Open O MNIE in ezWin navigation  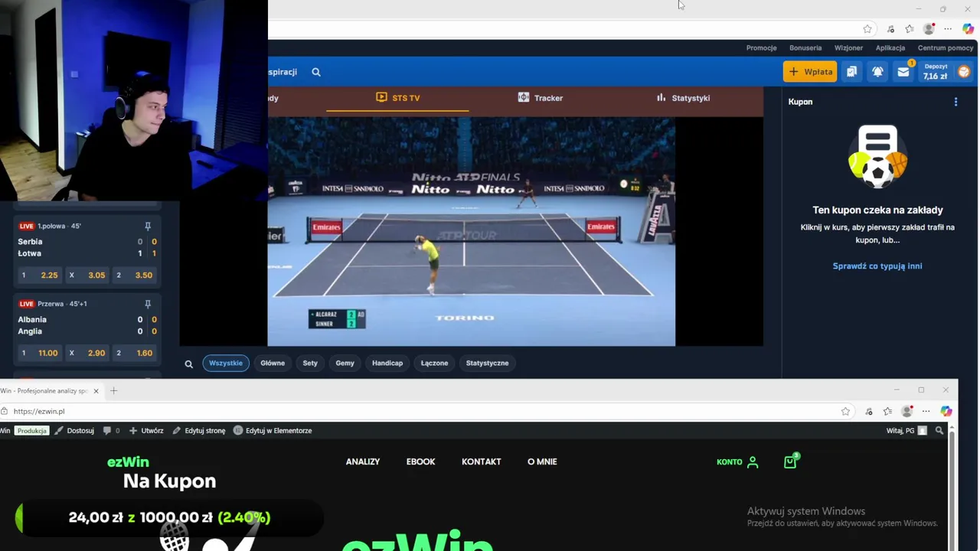pos(542,461)
